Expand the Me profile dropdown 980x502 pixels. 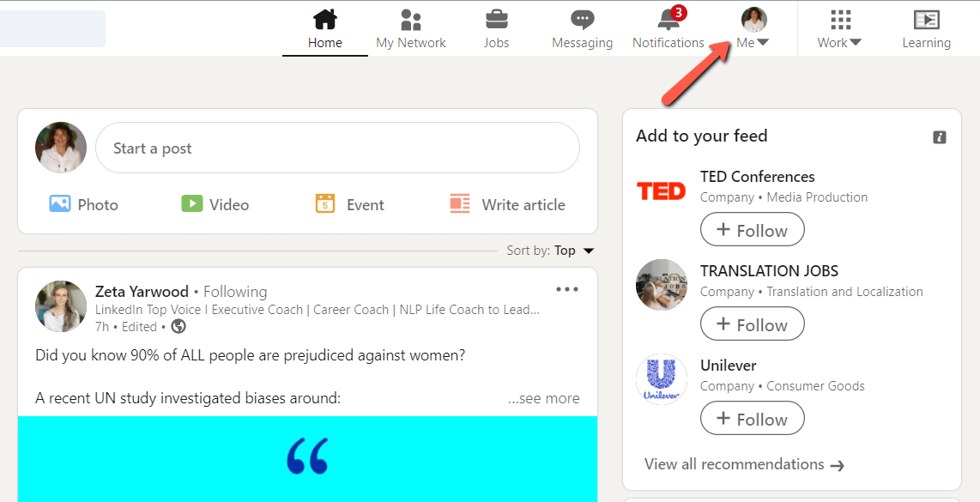click(x=753, y=42)
